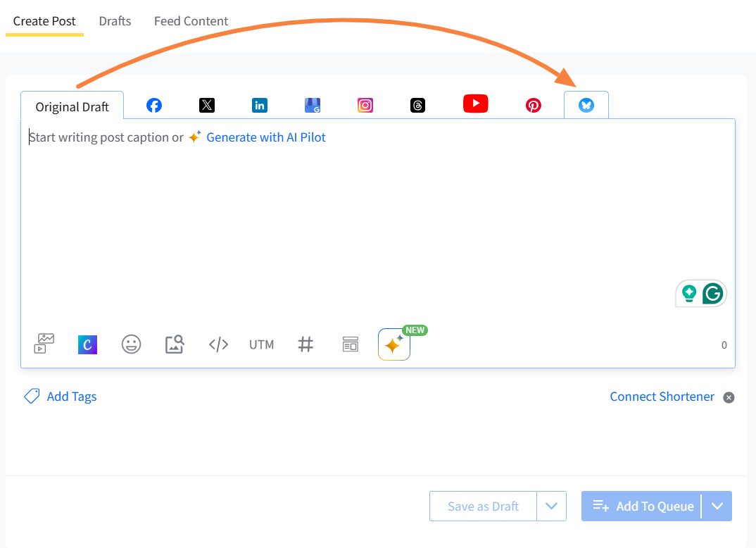Select the Pinterest tab icon
This screenshot has height=548, width=756.
534,106
